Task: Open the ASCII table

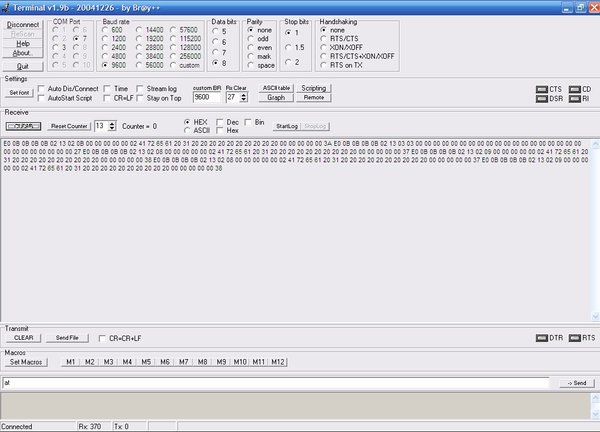Action: pos(276,88)
